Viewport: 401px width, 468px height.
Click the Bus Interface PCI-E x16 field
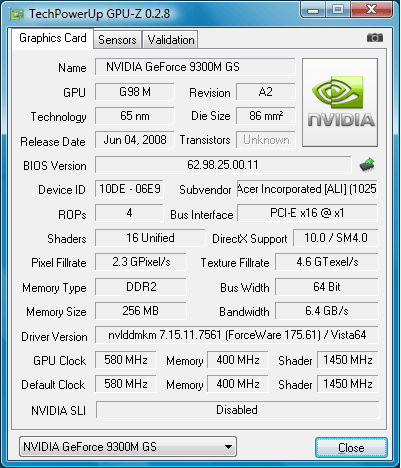[x=307, y=213]
